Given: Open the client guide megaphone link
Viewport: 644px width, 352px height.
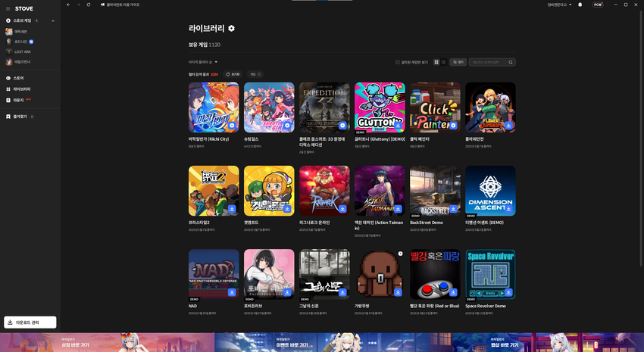Looking at the screenshot, I should [120, 5].
